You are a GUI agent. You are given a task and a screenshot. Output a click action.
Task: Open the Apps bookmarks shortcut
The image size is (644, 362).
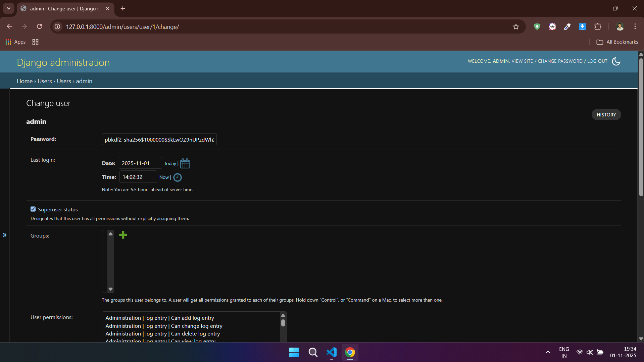click(x=16, y=42)
